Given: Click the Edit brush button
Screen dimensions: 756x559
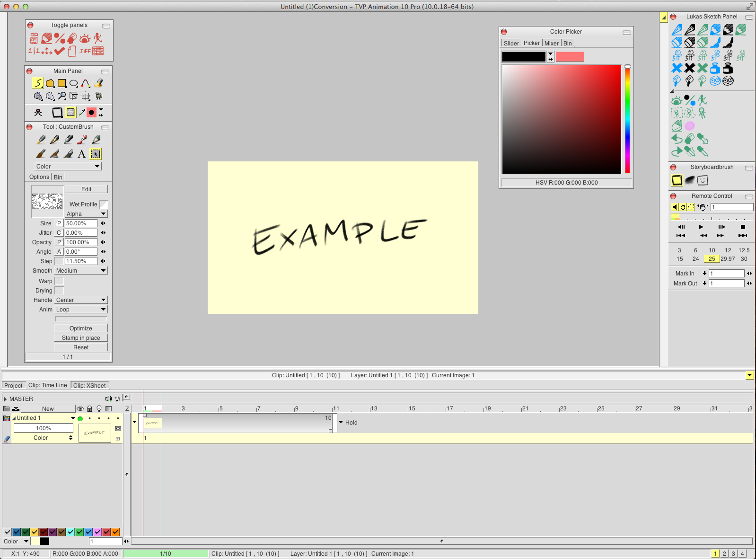Looking at the screenshot, I should point(86,189).
